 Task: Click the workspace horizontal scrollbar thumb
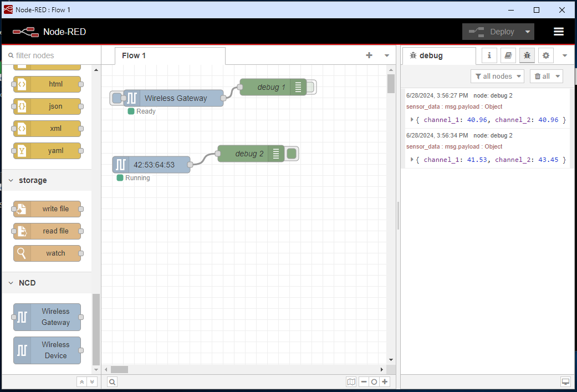119,369
